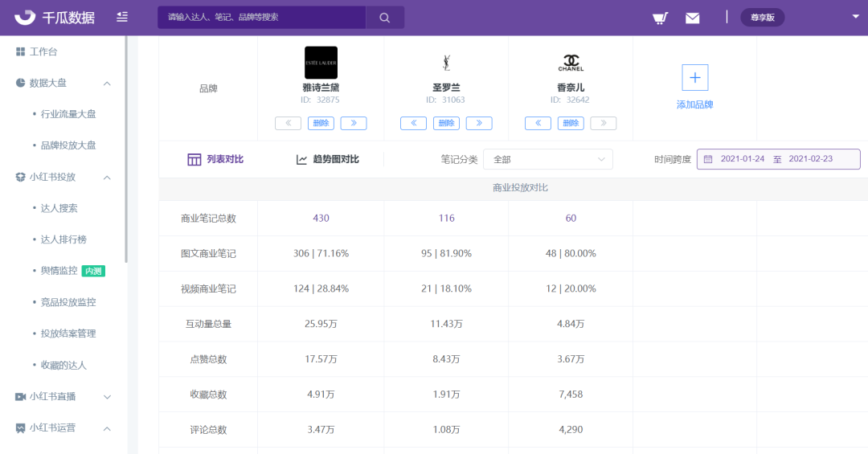Click the 商业投放对比 table header

[x=520, y=188]
